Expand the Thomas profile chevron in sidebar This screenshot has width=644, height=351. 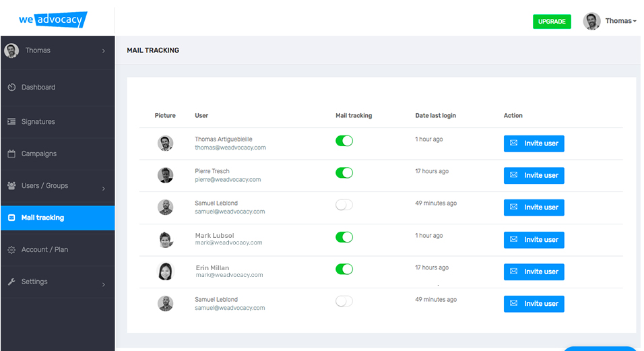tap(104, 51)
